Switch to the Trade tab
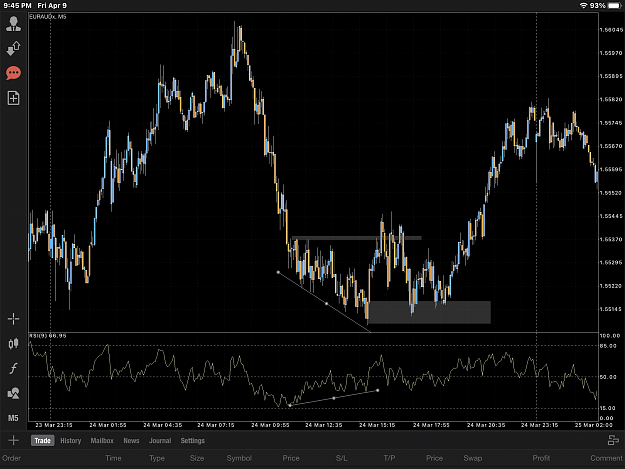Viewport: 625px width, 469px height. [42, 441]
